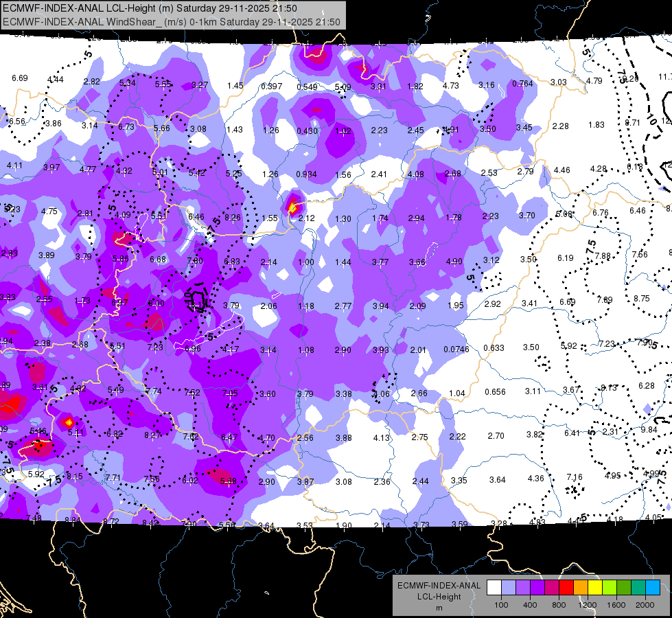Click the legend label 1200
The height and width of the screenshot is (618, 672).
point(587,605)
